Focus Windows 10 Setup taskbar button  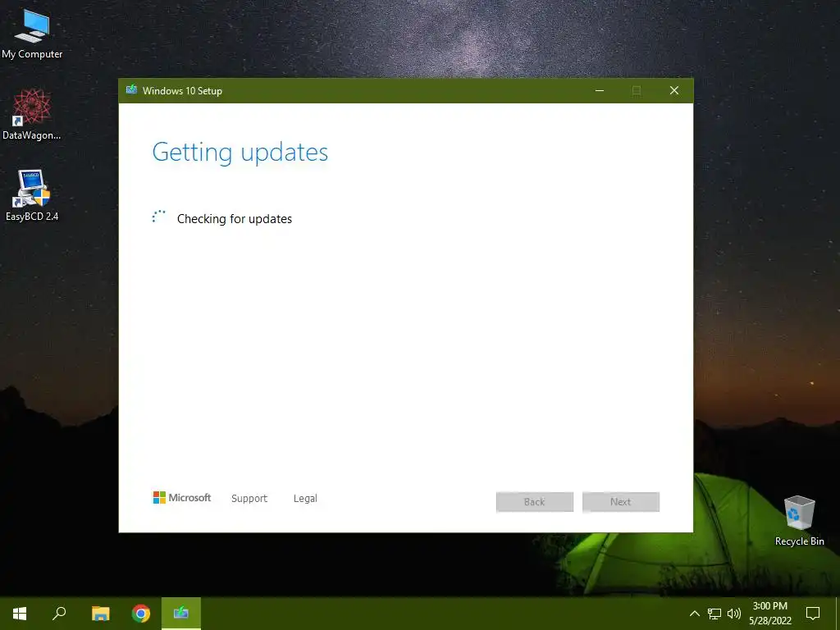[x=181, y=614]
